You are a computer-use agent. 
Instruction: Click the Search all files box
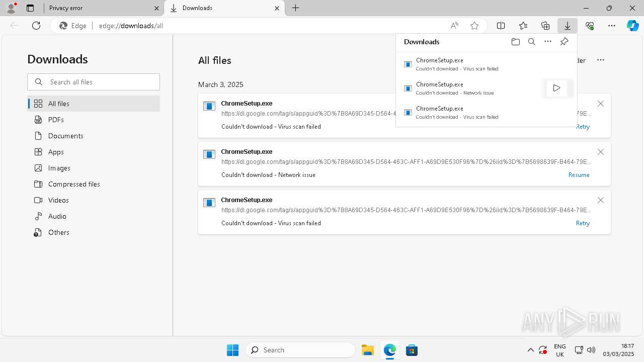(x=94, y=82)
